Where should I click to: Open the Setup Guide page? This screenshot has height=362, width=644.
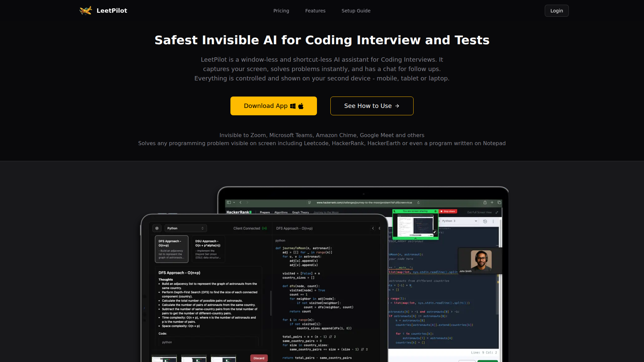(x=356, y=10)
